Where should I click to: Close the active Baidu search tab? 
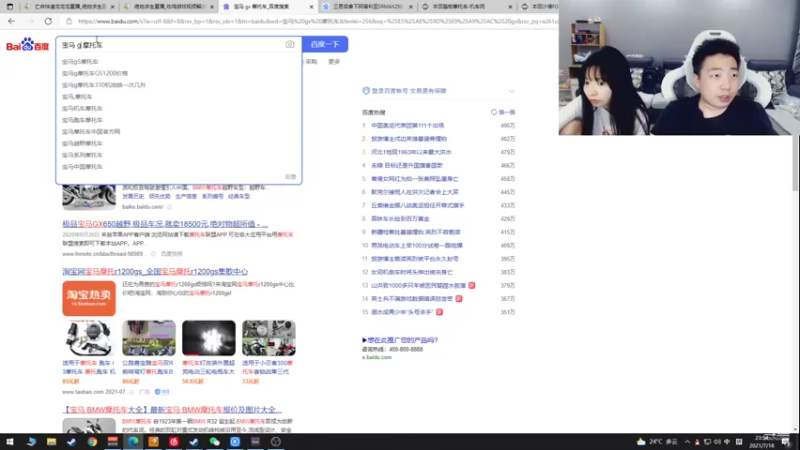click(312, 7)
